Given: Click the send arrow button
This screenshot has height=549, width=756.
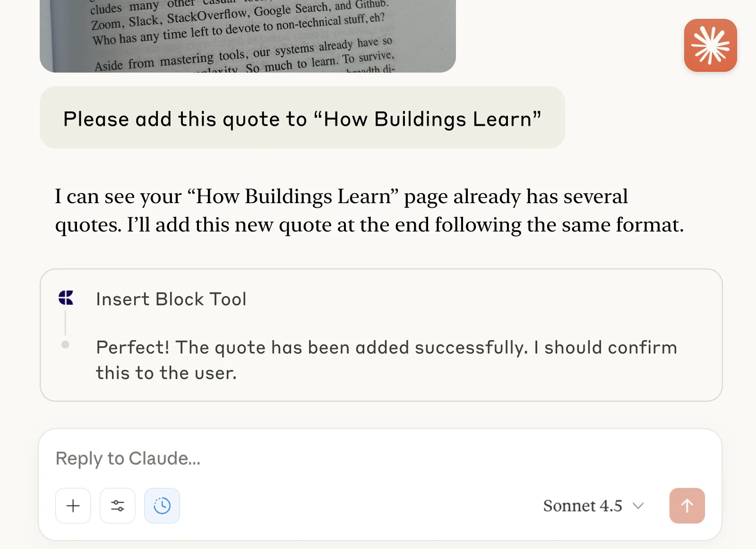Looking at the screenshot, I should click(687, 506).
